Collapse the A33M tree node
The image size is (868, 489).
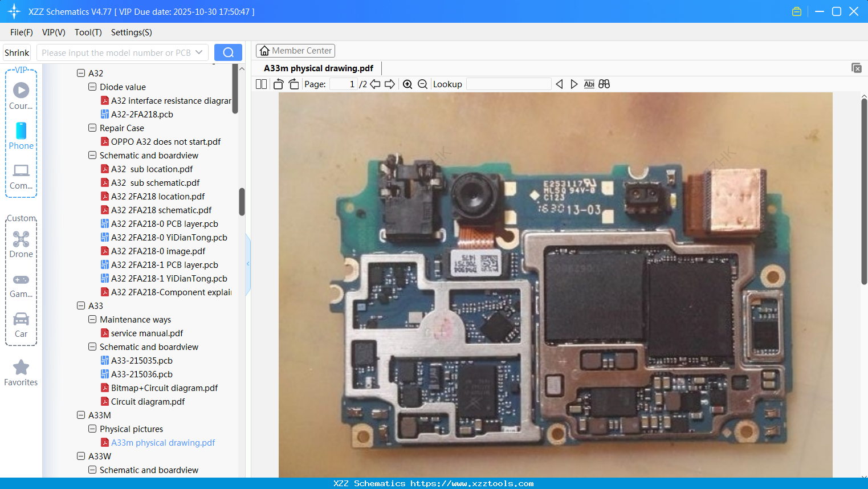pos(81,415)
